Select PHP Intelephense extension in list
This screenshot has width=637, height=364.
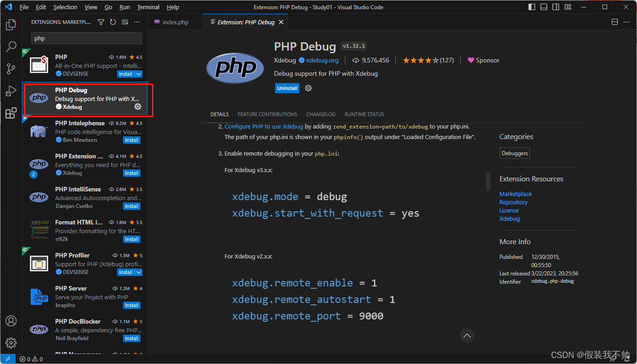pyautogui.click(x=85, y=131)
